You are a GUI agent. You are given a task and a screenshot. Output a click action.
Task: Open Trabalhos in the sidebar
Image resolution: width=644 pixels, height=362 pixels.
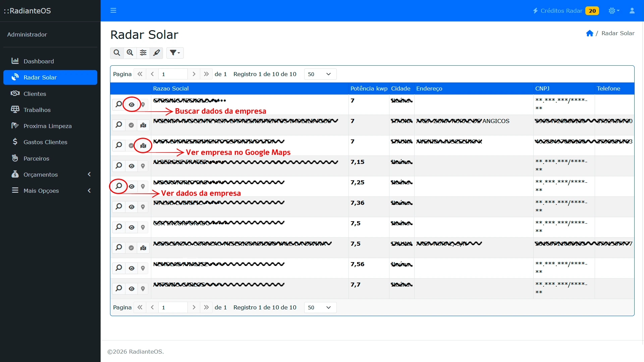click(x=50, y=110)
